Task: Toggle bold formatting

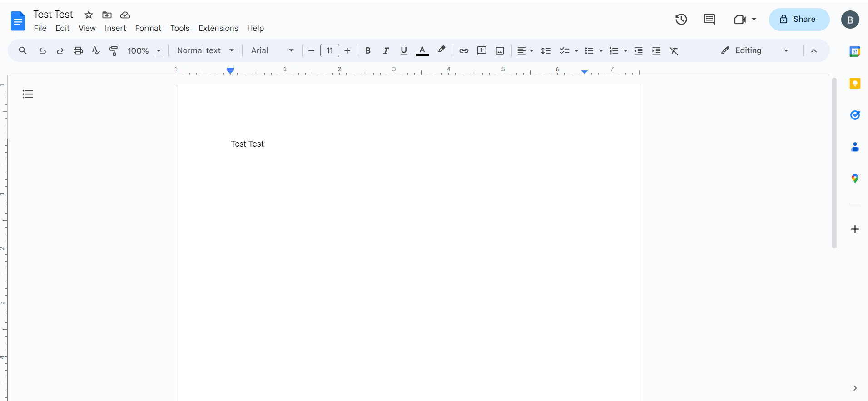Action: [368, 50]
